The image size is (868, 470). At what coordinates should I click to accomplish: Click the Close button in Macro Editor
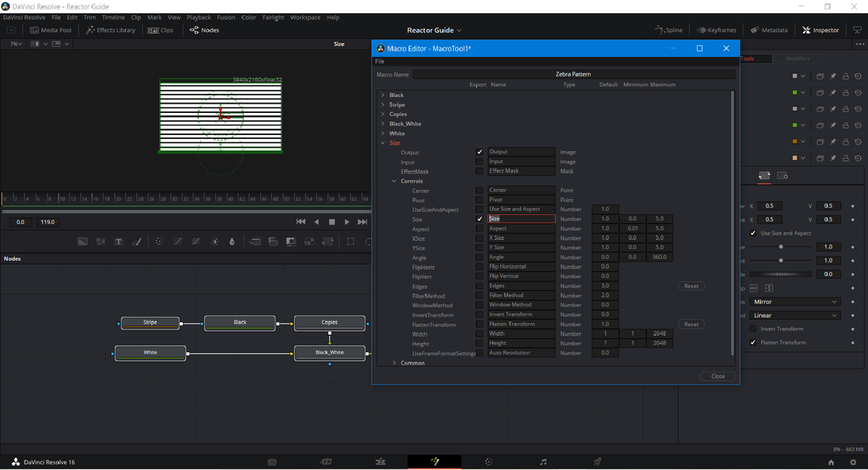717,376
